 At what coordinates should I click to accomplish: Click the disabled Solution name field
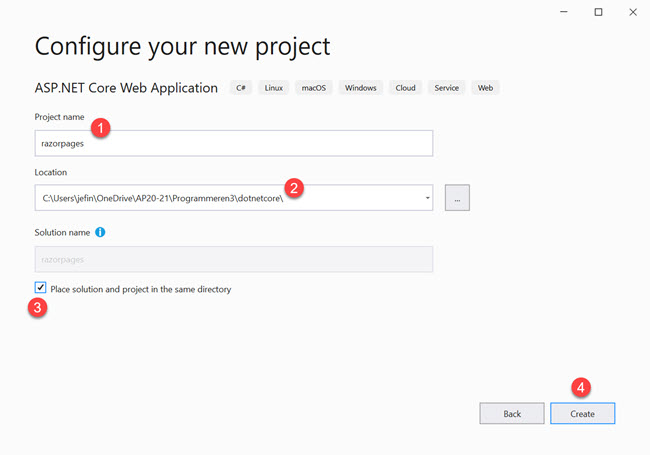(234, 259)
